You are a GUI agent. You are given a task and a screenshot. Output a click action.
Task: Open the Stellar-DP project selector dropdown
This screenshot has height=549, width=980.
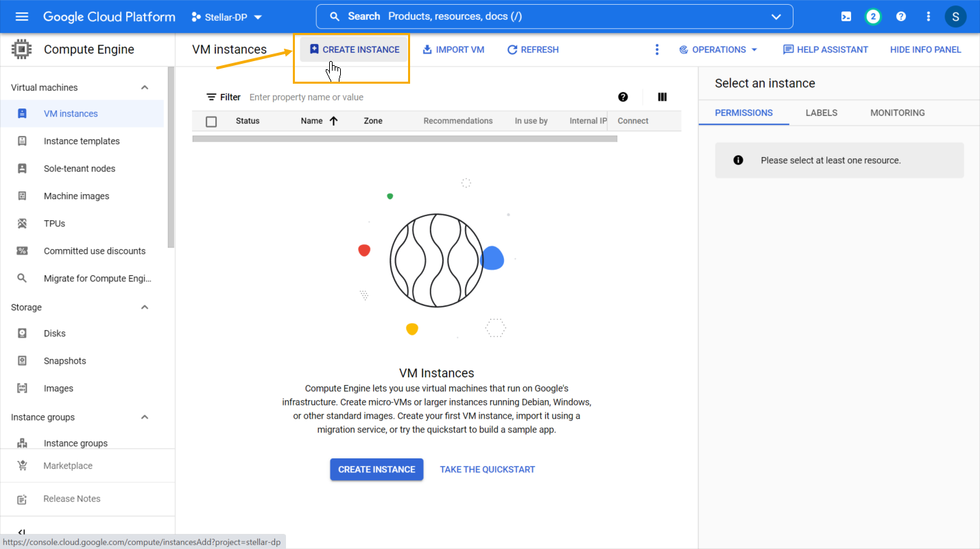227,16
